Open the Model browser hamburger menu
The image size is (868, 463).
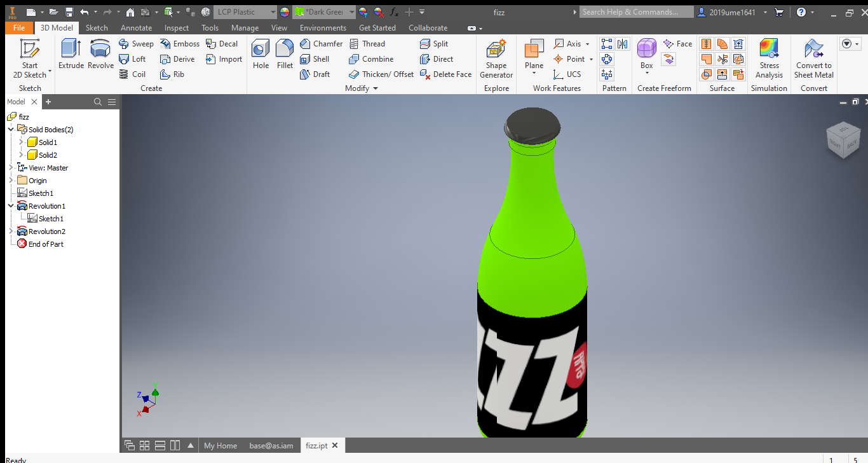pos(112,102)
